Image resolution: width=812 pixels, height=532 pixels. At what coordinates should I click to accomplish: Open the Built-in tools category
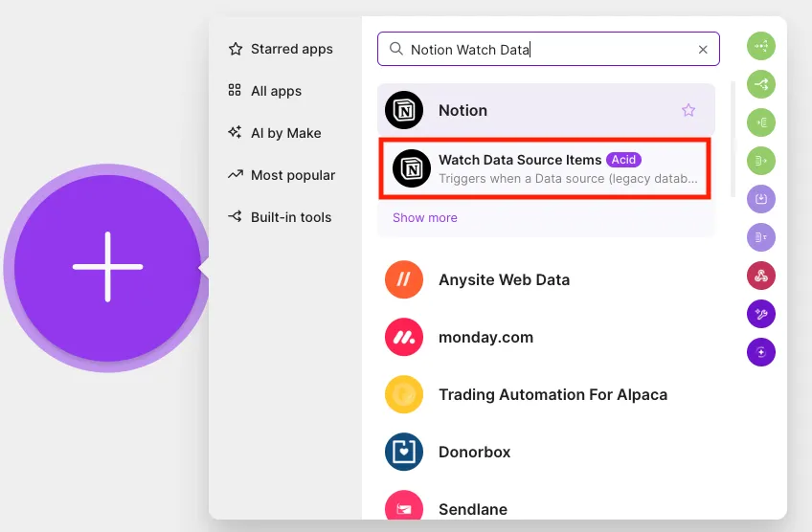click(281, 217)
